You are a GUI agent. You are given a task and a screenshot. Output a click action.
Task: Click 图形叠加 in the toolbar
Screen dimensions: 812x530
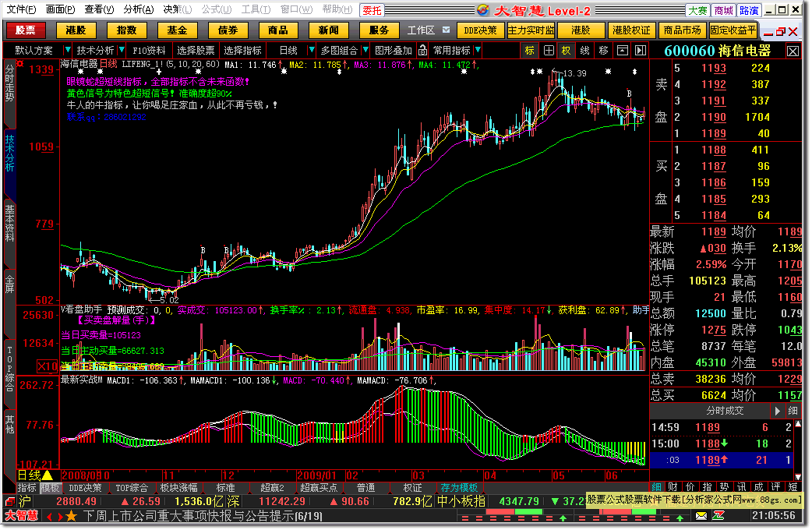[394, 50]
